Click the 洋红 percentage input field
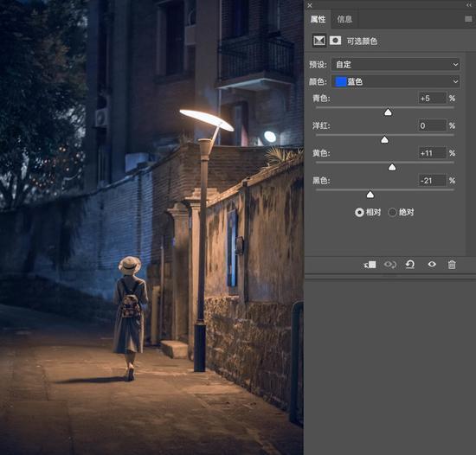Image resolution: width=476 pixels, height=455 pixels. click(432, 125)
